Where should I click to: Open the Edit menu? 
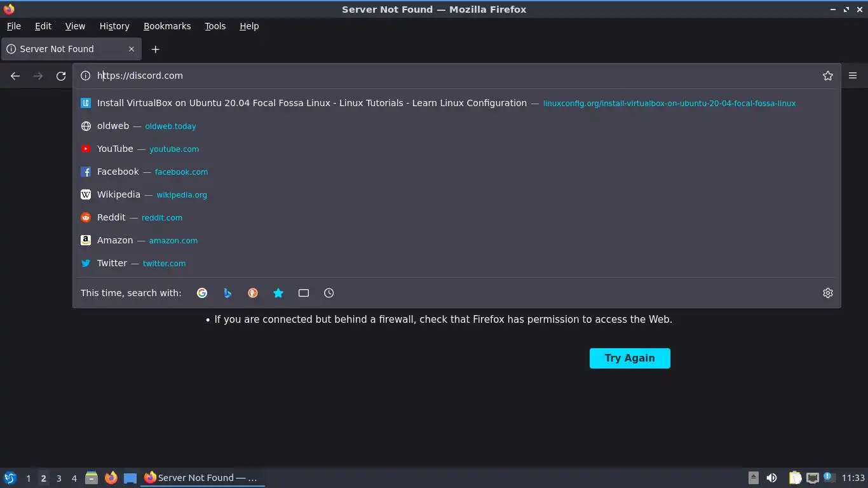43,26
